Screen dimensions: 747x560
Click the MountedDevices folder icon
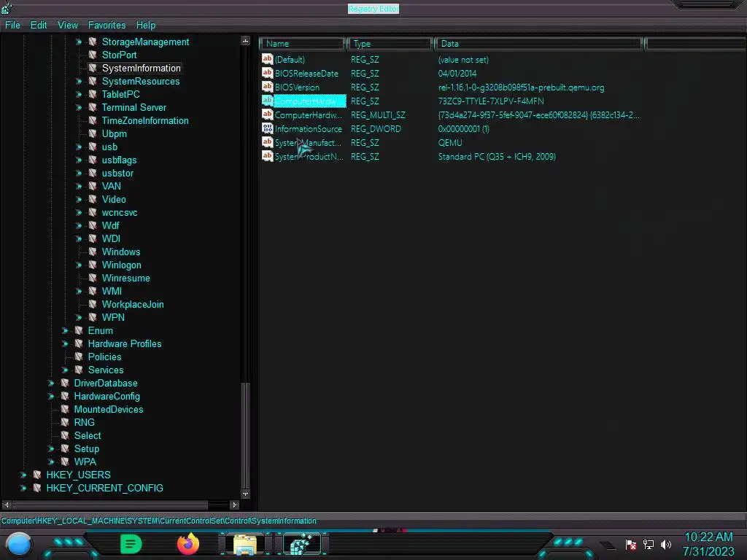click(65, 409)
